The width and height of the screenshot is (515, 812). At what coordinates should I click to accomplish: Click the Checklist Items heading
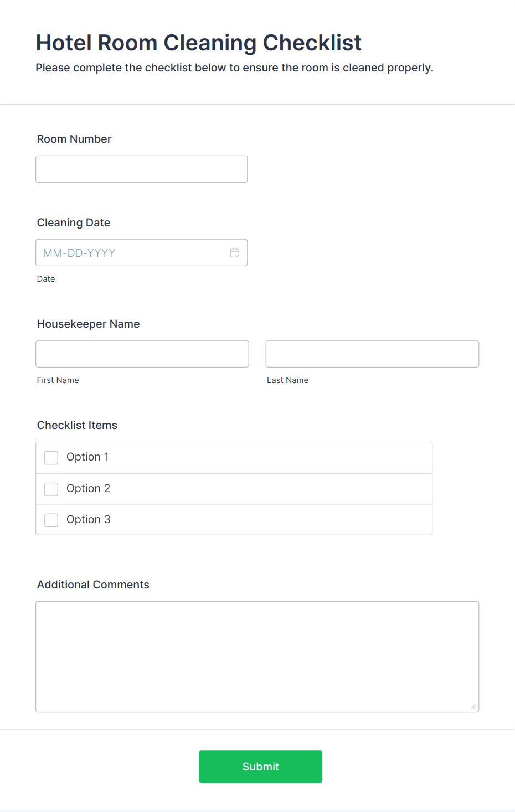(77, 425)
